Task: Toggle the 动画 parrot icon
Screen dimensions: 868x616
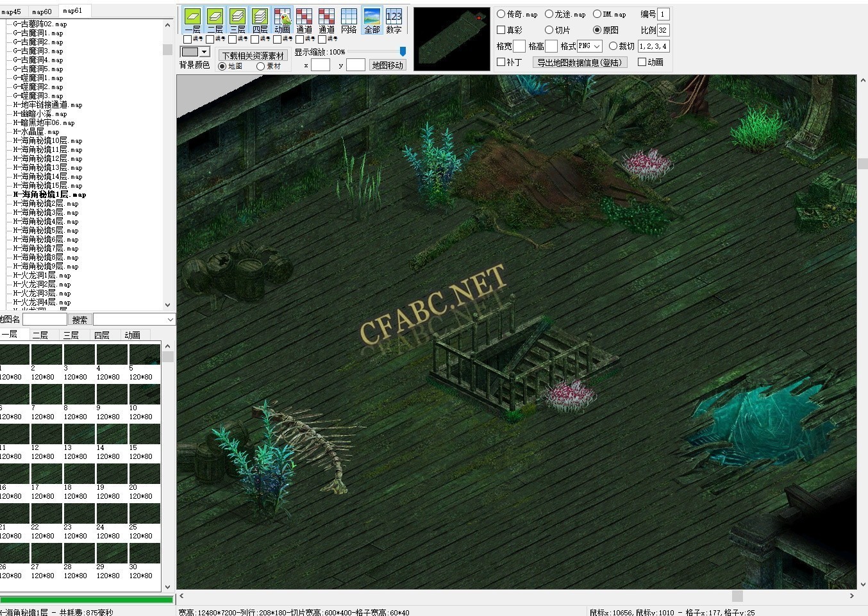Action: 282,20
